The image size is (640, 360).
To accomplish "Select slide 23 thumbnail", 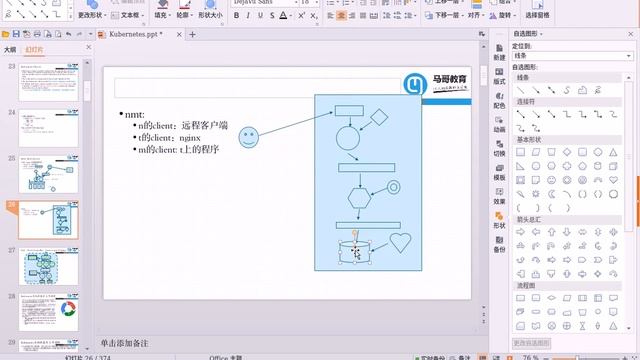I will coord(48,82).
